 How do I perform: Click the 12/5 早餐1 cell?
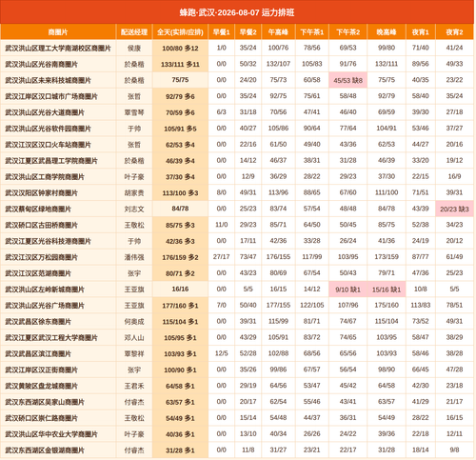[222, 353]
